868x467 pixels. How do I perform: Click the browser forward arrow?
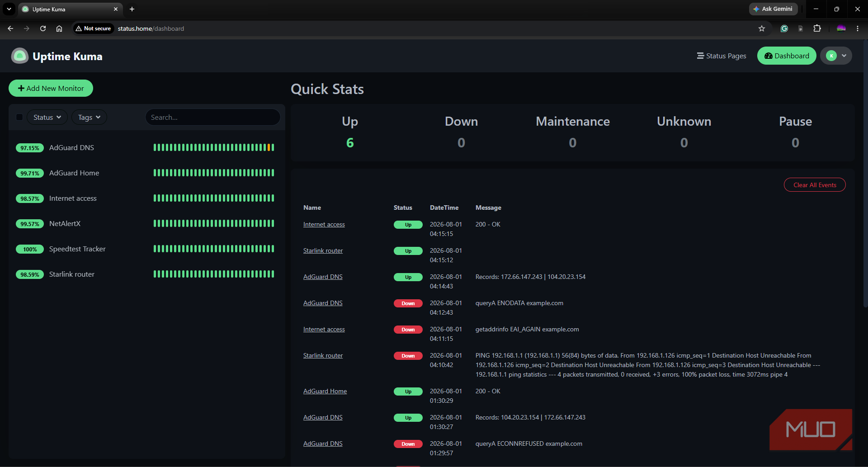tap(27, 28)
